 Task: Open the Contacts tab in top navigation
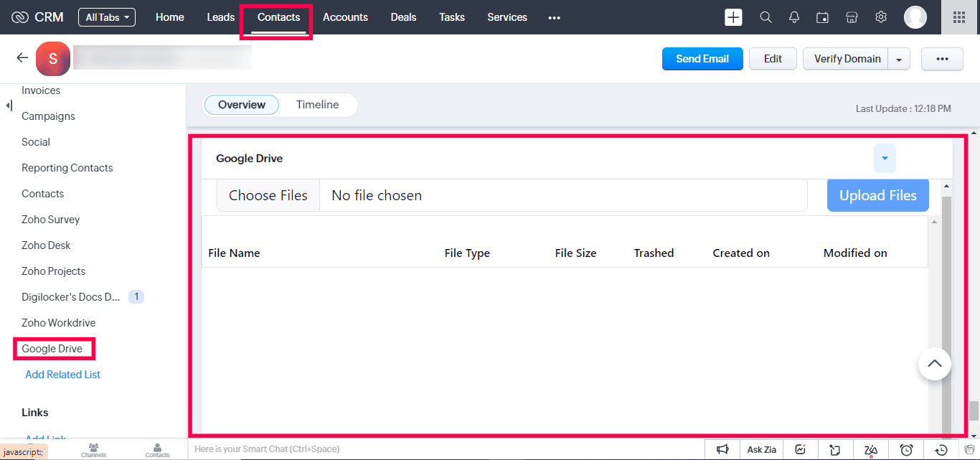click(278, 17)
